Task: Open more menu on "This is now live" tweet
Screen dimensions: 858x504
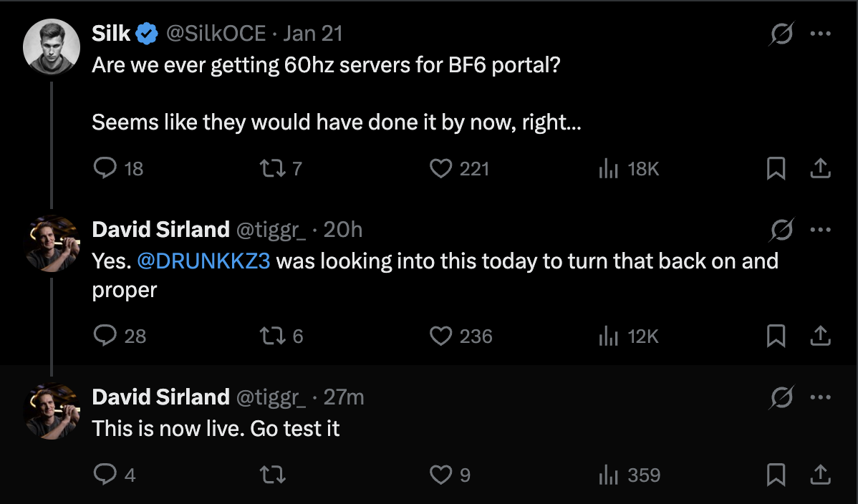Action: [820, 397]
